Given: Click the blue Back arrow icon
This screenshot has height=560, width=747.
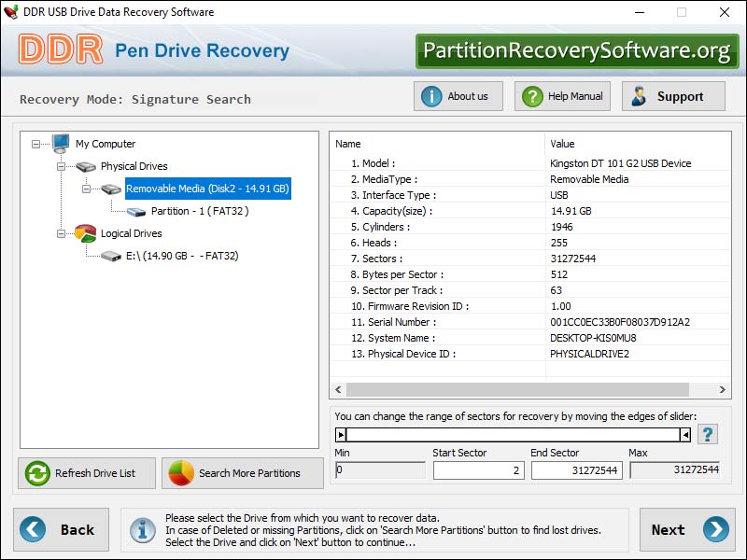Looking at the screenshot, I should pos(33,529).
